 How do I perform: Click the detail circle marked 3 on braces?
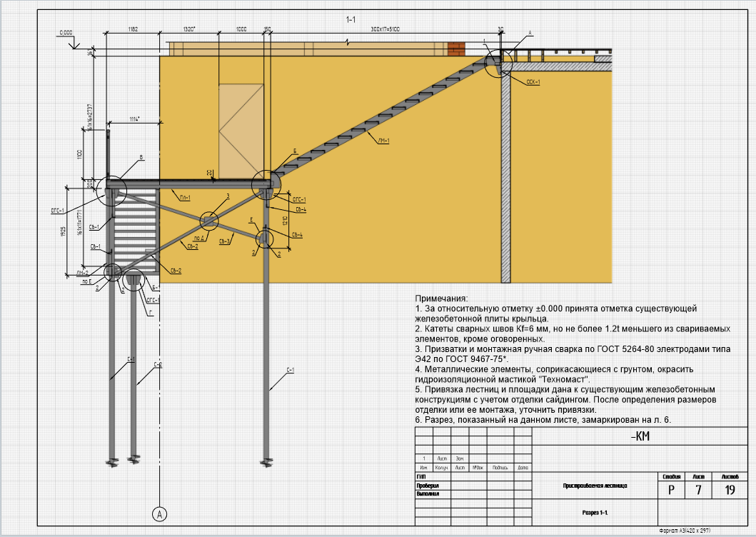(208, 221)
